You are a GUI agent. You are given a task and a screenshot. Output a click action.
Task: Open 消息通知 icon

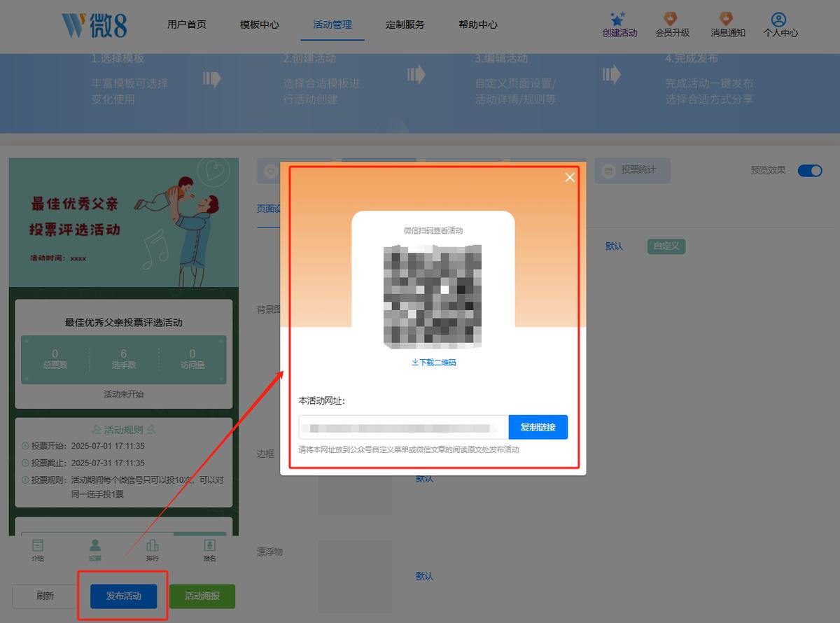pyautogui.click(x=727, y=19)
